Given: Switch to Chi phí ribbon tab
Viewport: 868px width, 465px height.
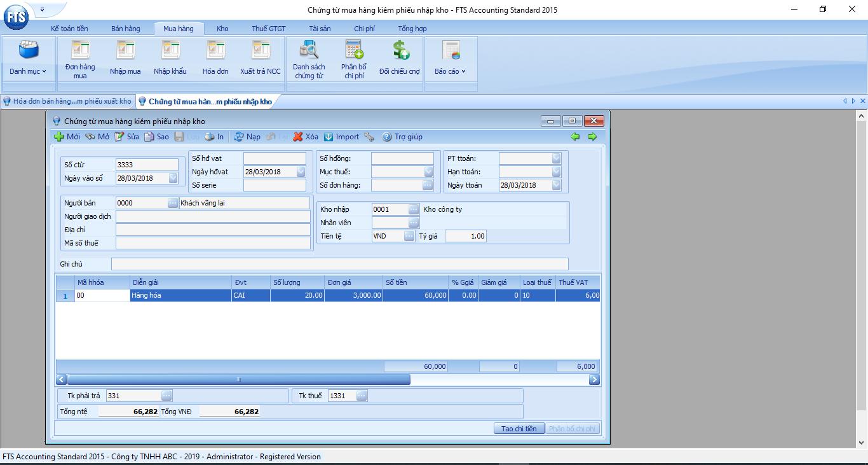Looking at the screenshot, I should tap(365, 29).
